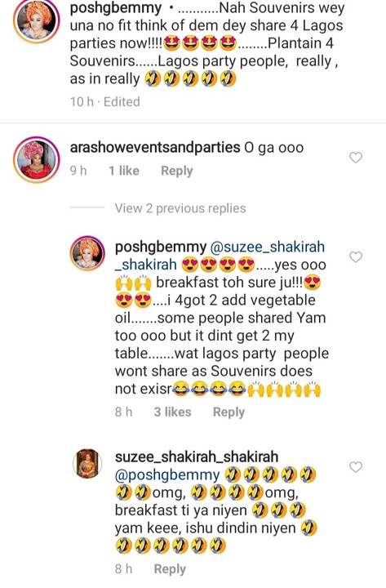The height and width of the screenshot is (588, 386).
Task: Open poshgbemmy username in the reply
Action: point(161,247)
